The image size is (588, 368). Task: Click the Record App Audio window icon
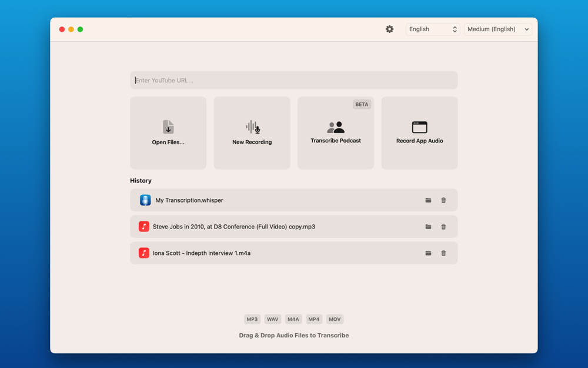(419, 127)
